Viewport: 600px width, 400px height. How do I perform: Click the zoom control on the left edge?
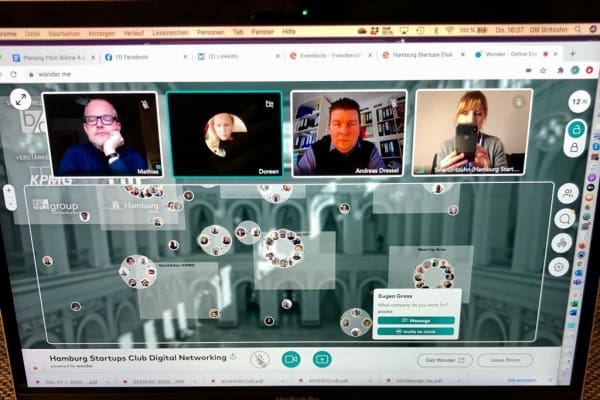tap(10, 198)
